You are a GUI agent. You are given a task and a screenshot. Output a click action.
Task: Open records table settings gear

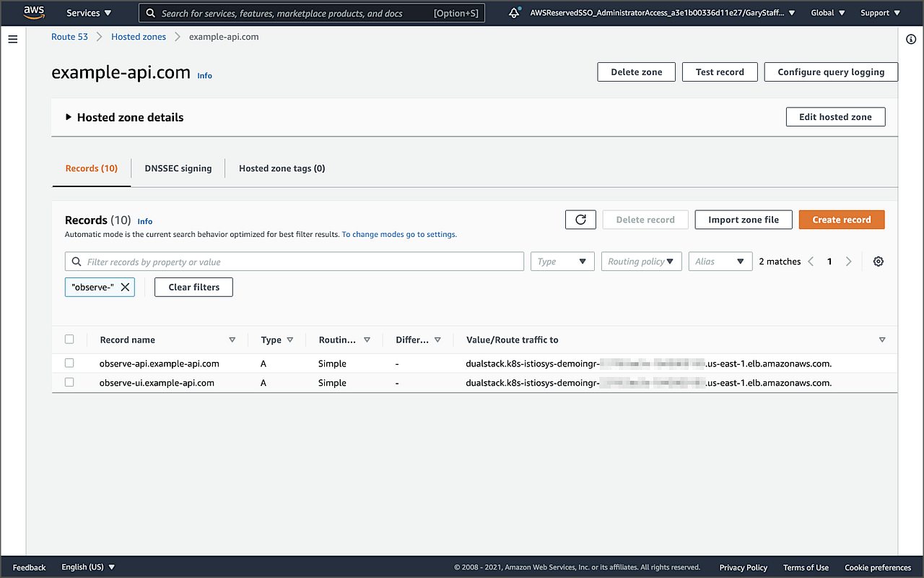click(x=879, y=262)
